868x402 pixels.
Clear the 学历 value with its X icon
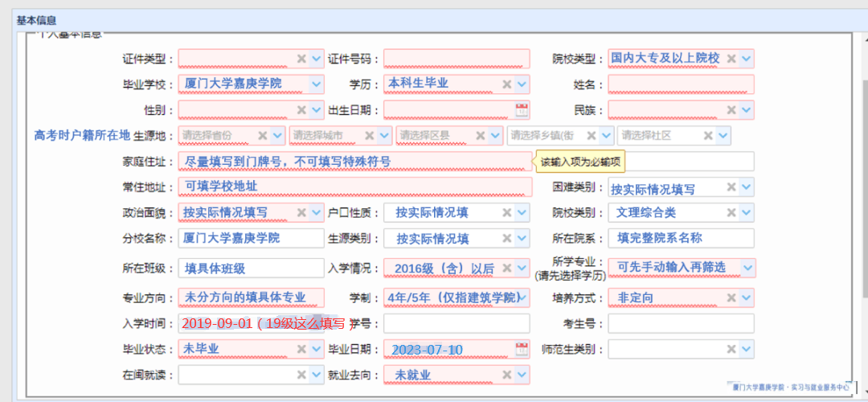[507, 84]
